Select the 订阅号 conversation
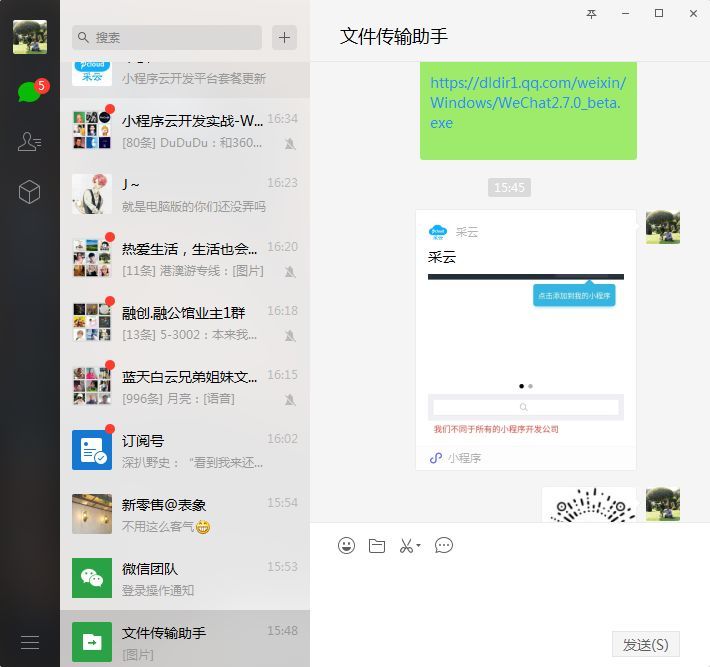 pyautogui.click(x=185, y=449)
